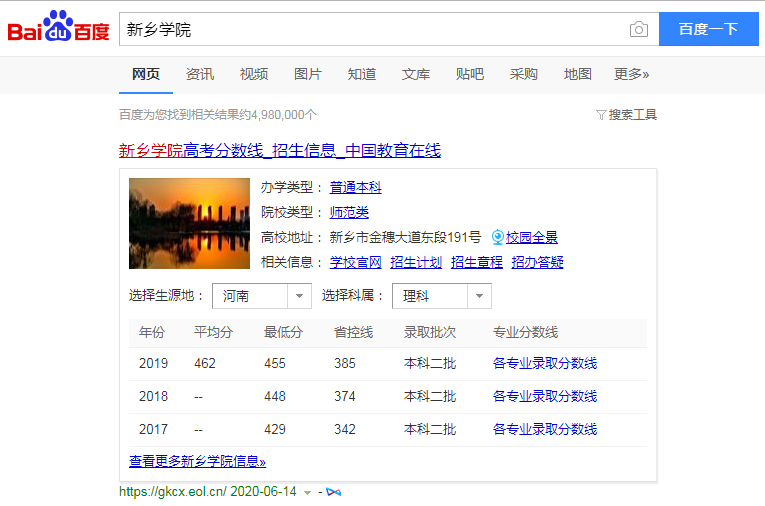Expand the green arrow next to result date
This screenshot has height=506, width=765.
coord(307,492)
